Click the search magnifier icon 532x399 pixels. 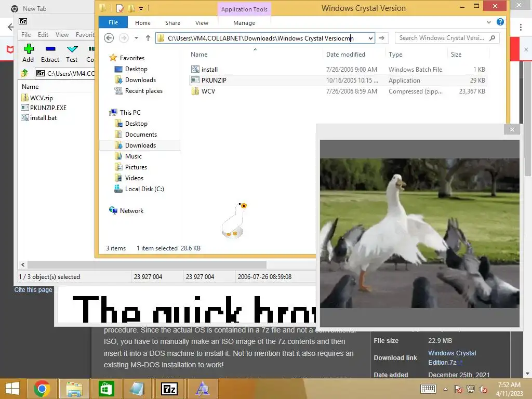(x=493, y=38)
